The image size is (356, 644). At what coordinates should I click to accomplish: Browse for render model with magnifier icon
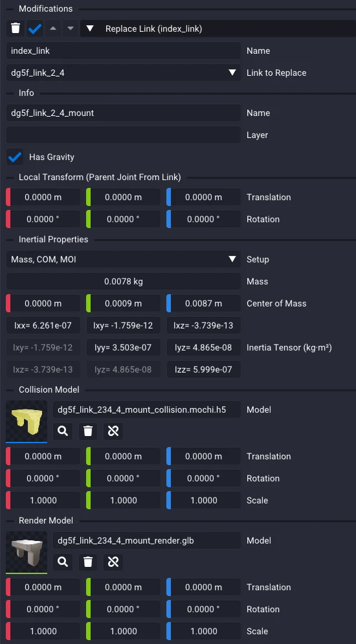pyautogui.click(x=63, y=562)
